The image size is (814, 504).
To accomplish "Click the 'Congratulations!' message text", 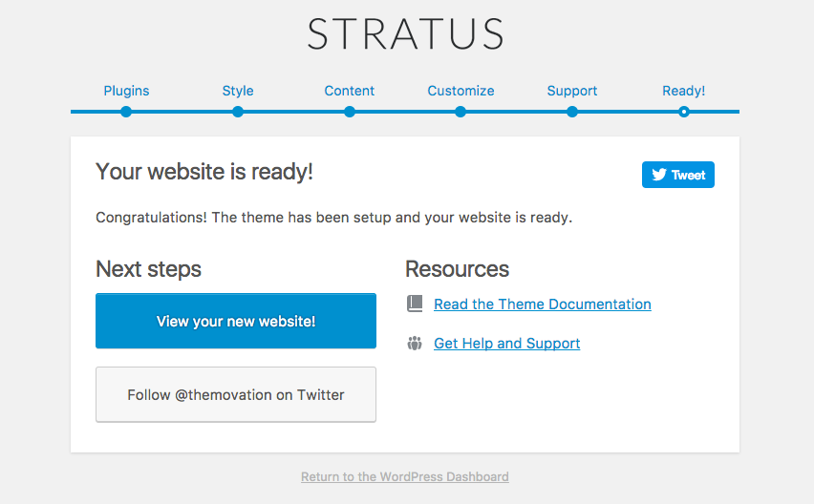I will 333,218.
